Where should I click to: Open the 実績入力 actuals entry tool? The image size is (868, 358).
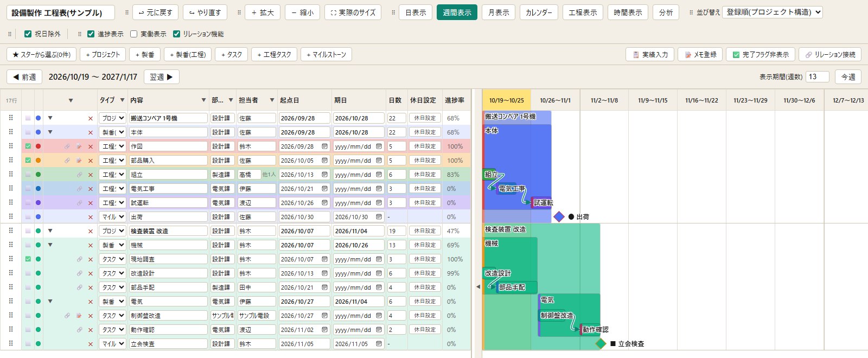click(x=650, y=54)
